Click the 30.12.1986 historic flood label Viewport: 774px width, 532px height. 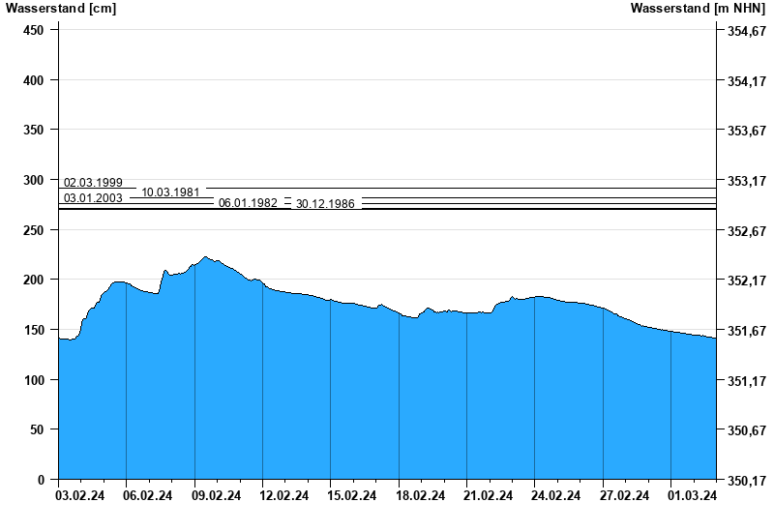325,204
